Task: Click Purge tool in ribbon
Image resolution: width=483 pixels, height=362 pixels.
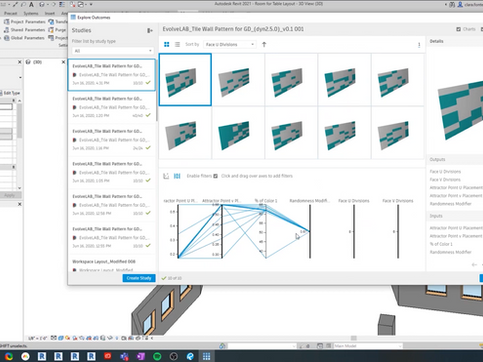Action: [x=57, y=30]
